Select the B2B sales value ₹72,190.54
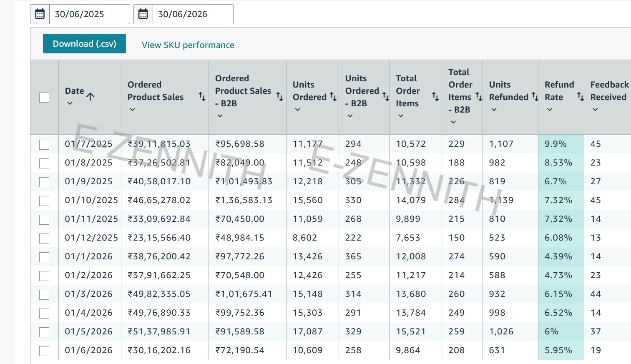This screenshot has height=364, width=631. [x=240, y=350]
